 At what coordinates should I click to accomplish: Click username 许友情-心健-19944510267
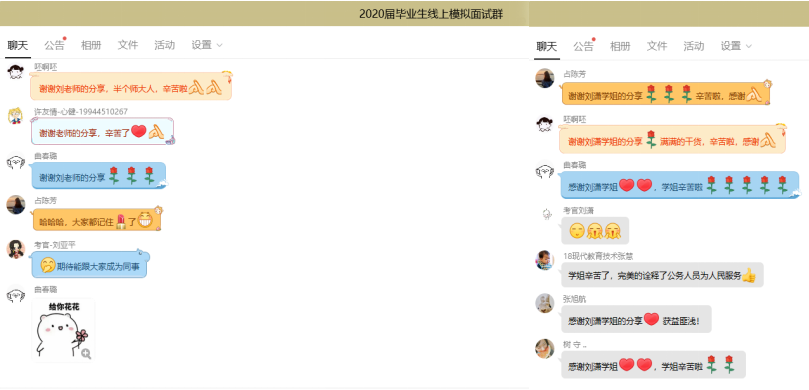(x=81, y=111)
